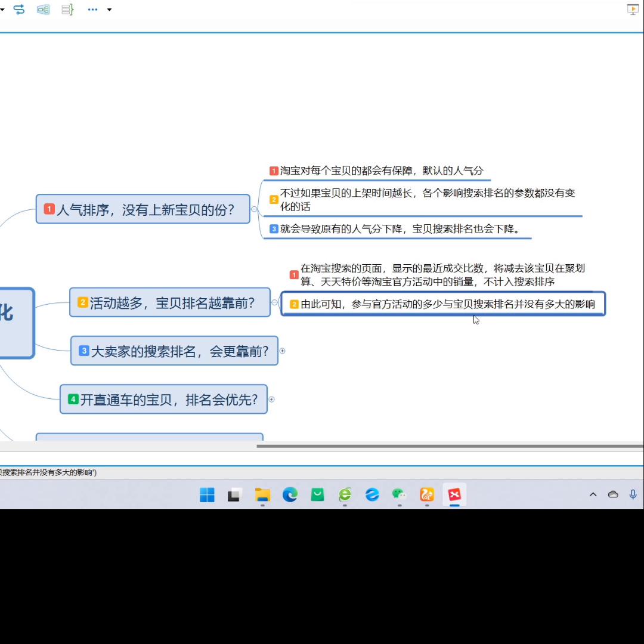Viewport: 644px width, 644px height.
Task: Launch Microsoft Edge from the taskbar
Action: pyautogui.click(x=290, y=494)
